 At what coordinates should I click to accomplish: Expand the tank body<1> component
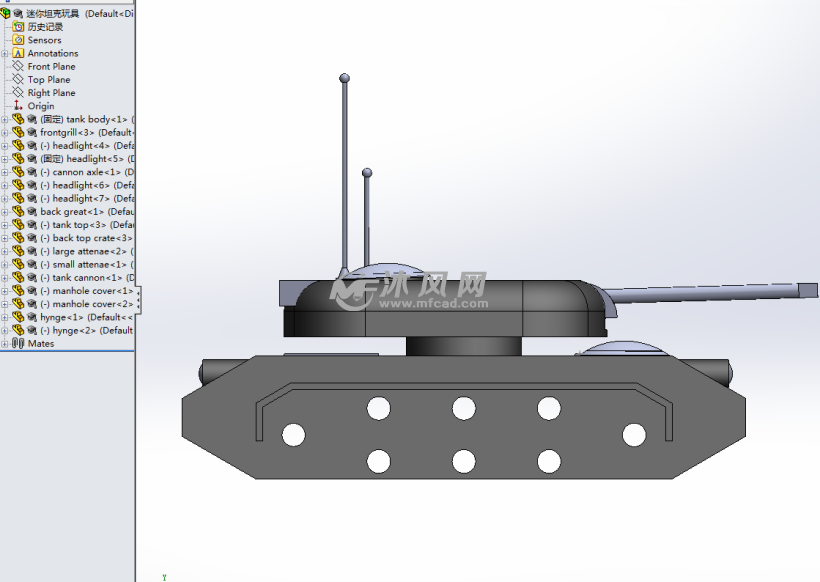tap(5, 119)
